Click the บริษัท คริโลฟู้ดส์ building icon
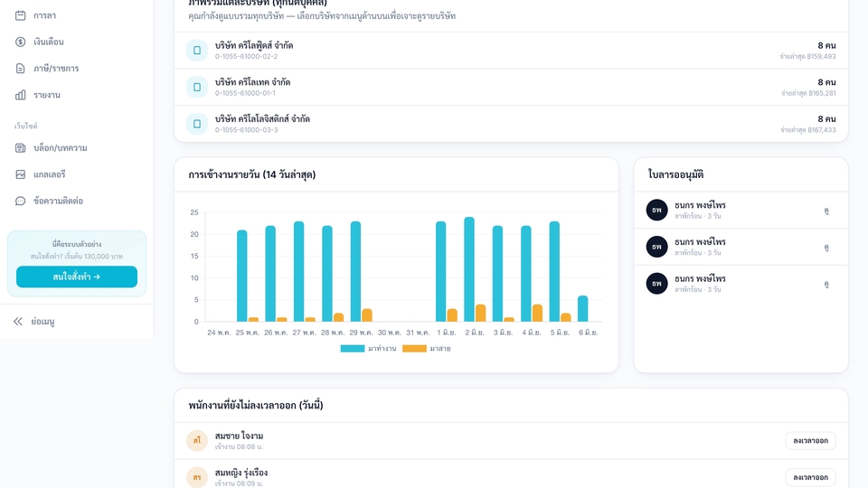 pos(197,51)
